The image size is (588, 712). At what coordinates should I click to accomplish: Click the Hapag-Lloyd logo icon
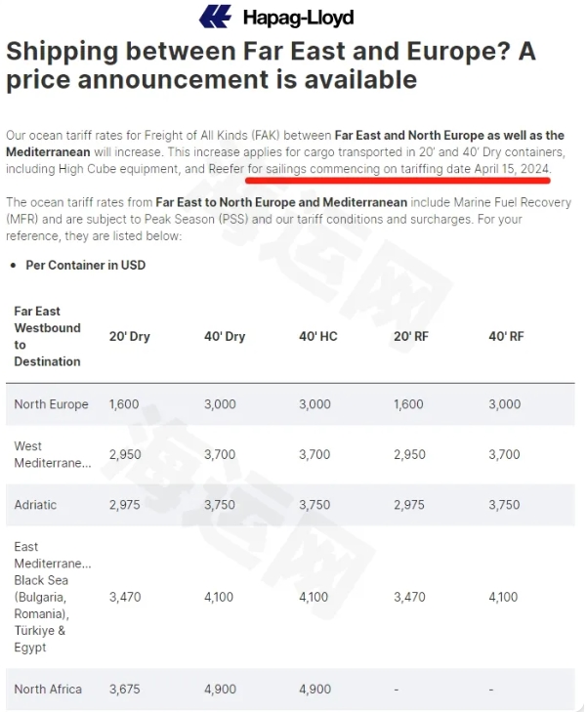click(x=215, y=17)
